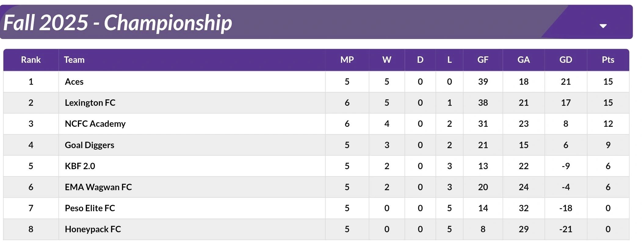Sort table by GF column header
The width and height of the screenshot is (644, 242).
[483, 60]
